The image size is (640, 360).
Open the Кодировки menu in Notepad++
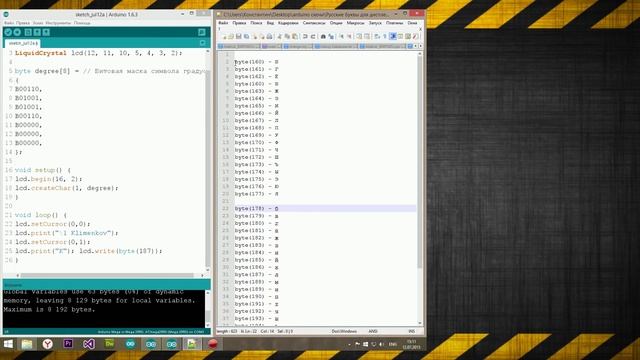(x=288, y=23)
